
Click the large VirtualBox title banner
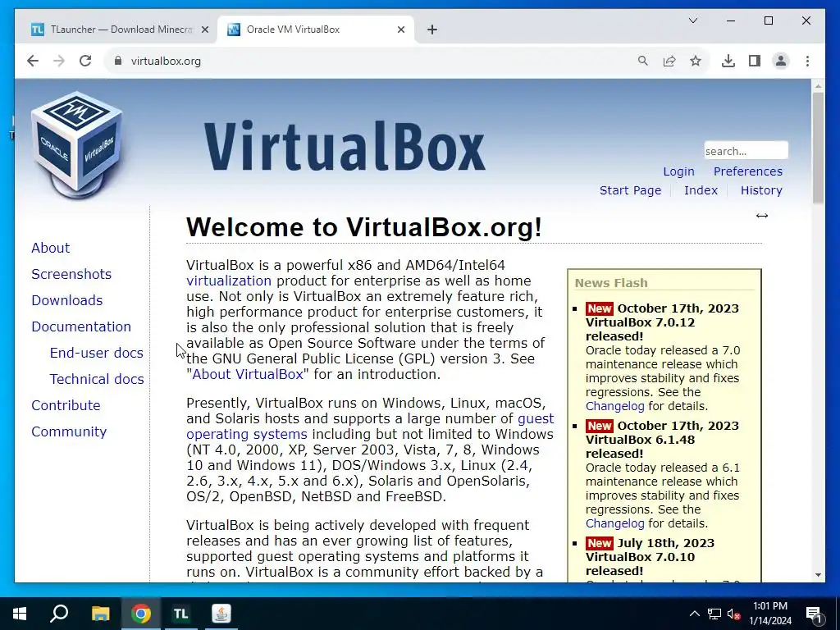(345, 146)
